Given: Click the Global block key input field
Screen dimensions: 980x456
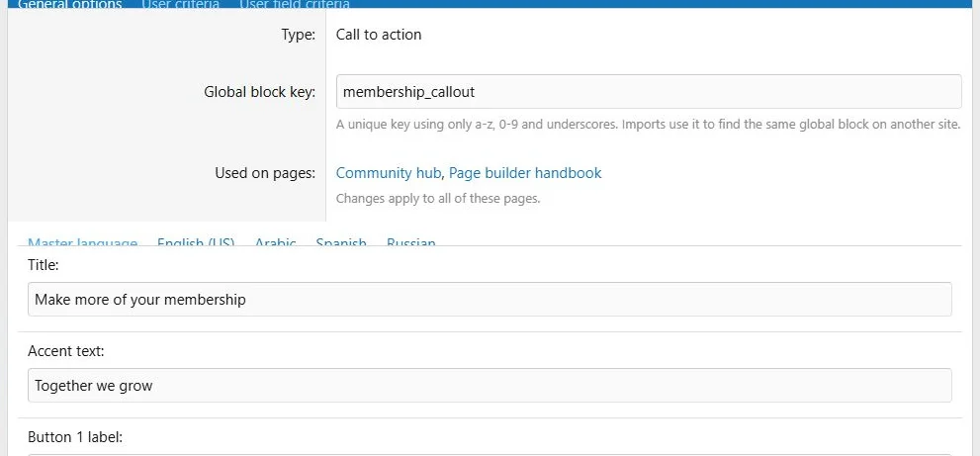Looking at the screenshot, I should (x=649, y=92).
